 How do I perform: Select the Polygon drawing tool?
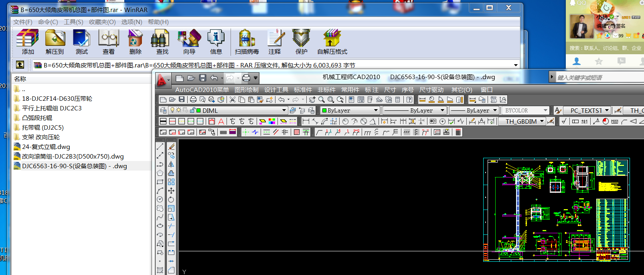coord(160,173)
